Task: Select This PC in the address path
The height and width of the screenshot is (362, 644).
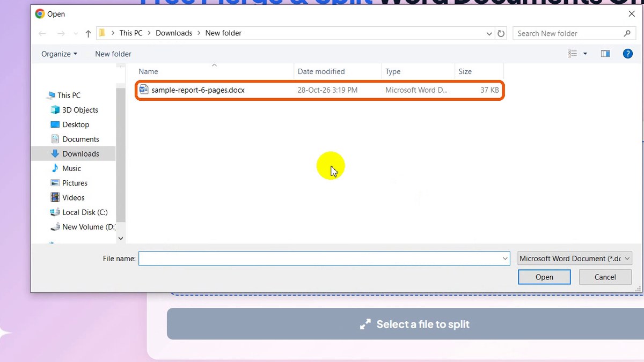Action: 131,33
